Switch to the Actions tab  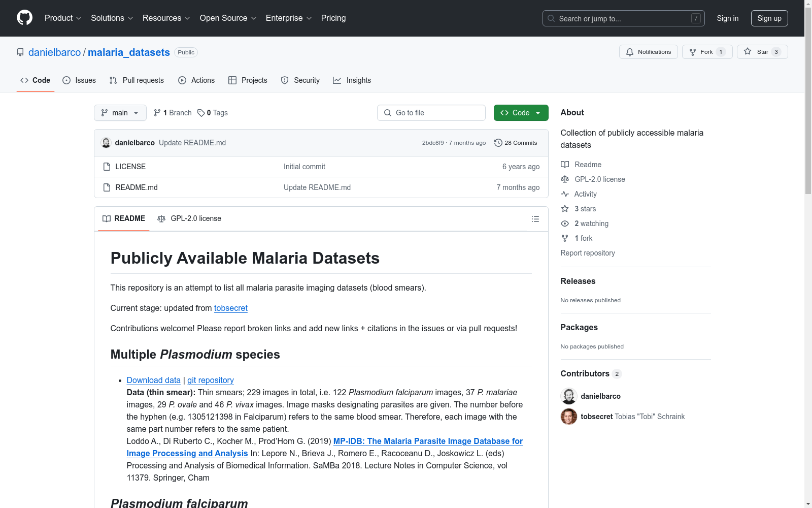click(x=196, y=80)
